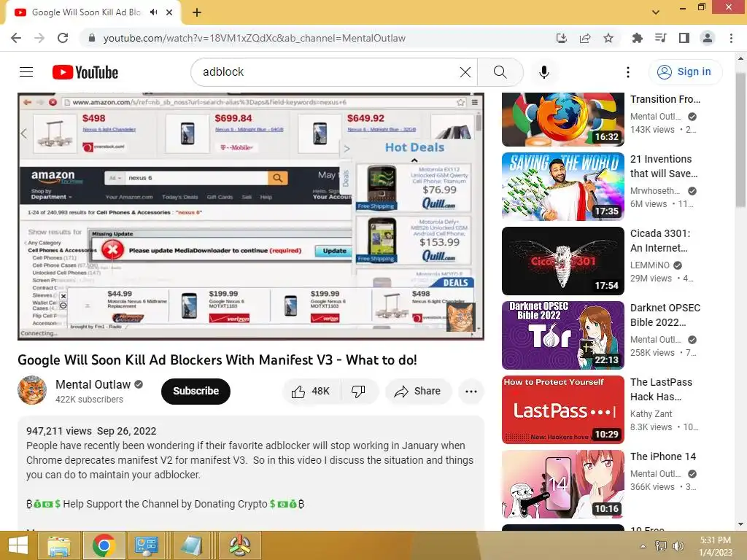Sign in to YouTube

point(685,72)
